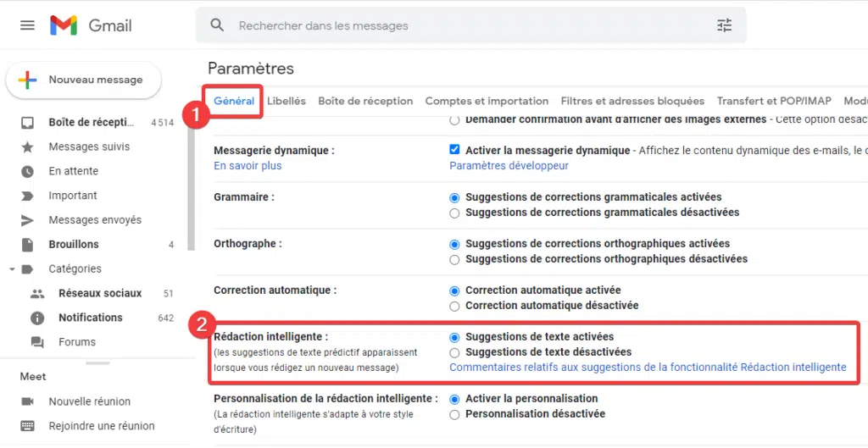
Task: Click the Nouveau message compose button
Action: coord(84,80)
